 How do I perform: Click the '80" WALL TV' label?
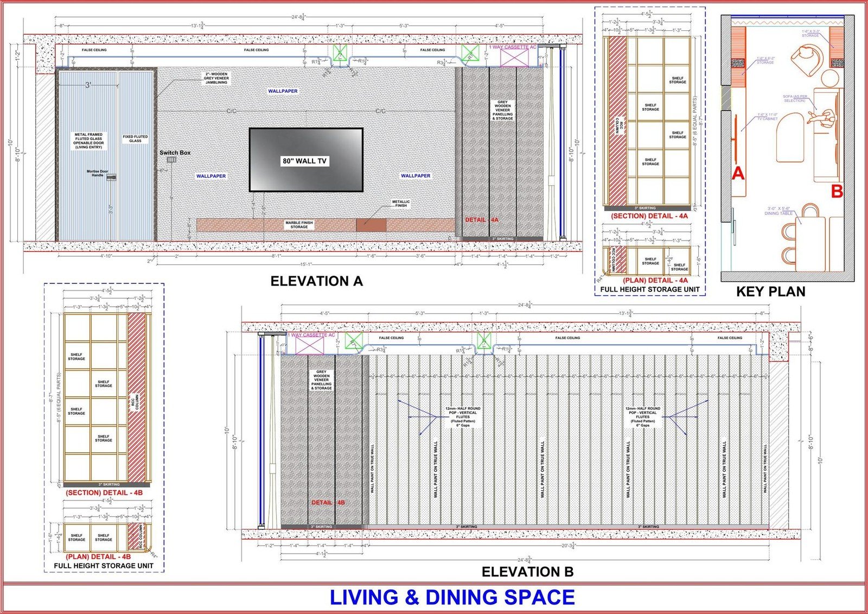[x=304, y=161]
